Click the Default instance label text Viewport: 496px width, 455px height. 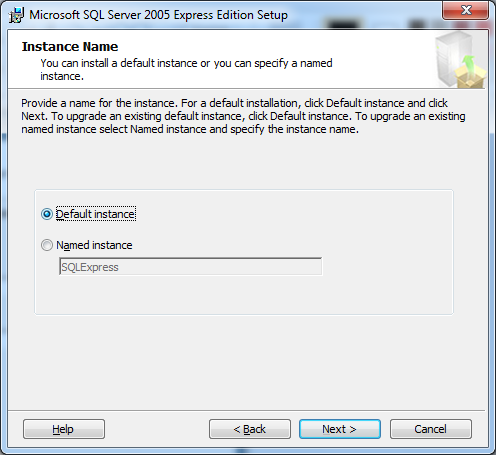click(x=96, y=214)
